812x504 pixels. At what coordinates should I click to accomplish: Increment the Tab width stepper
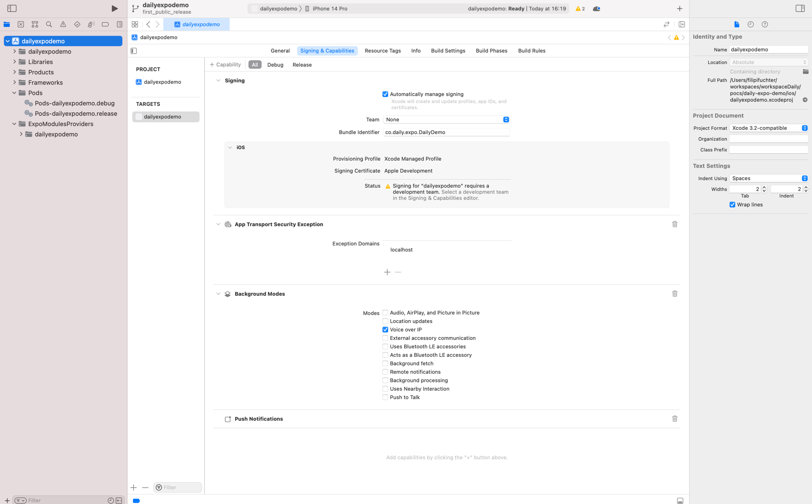(x=764, y=187)
